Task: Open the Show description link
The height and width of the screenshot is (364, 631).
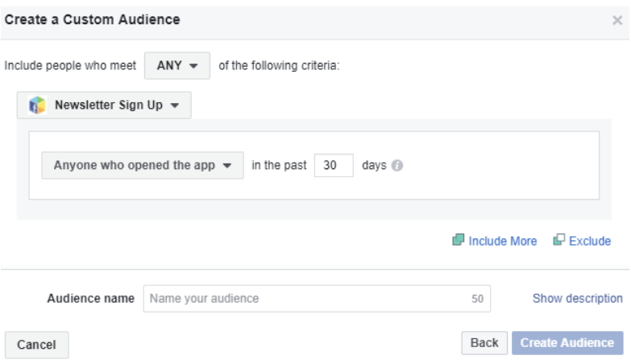Action: point(578,298)
